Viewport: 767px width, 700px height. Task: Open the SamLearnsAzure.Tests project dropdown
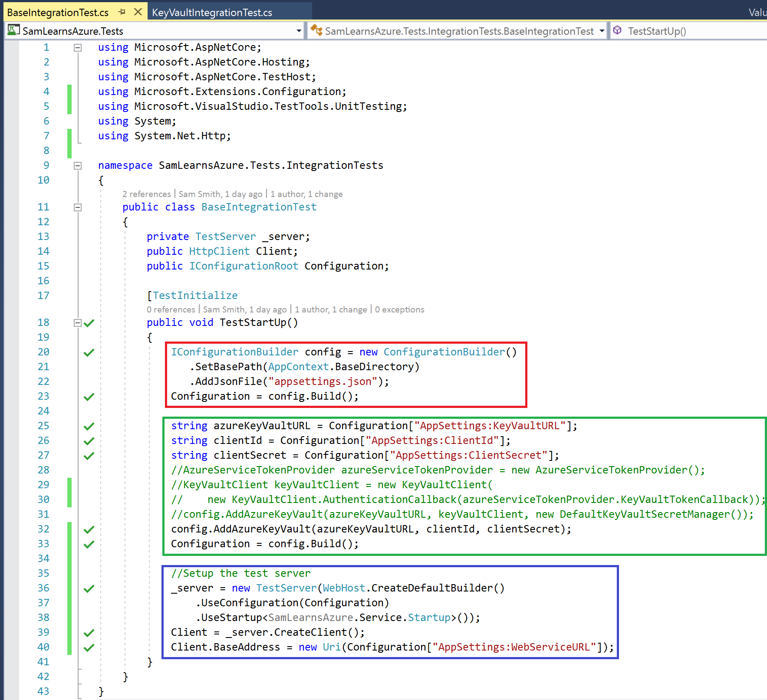299,31
